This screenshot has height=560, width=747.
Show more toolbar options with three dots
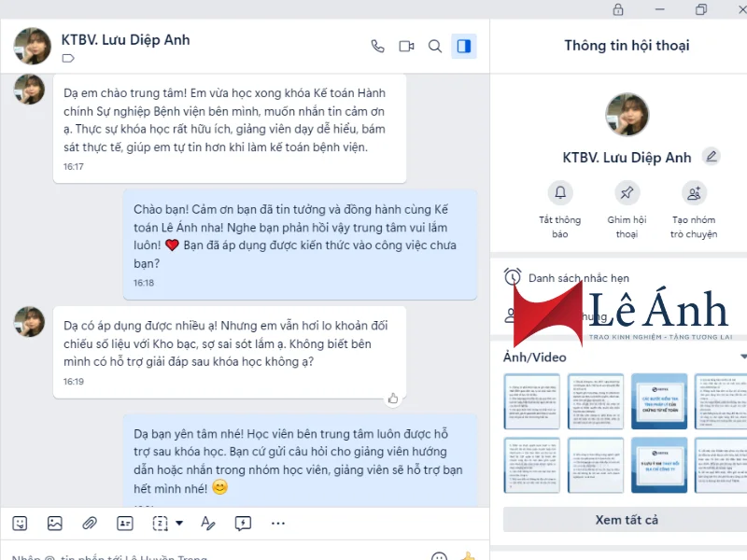click(x=277, y=524)
